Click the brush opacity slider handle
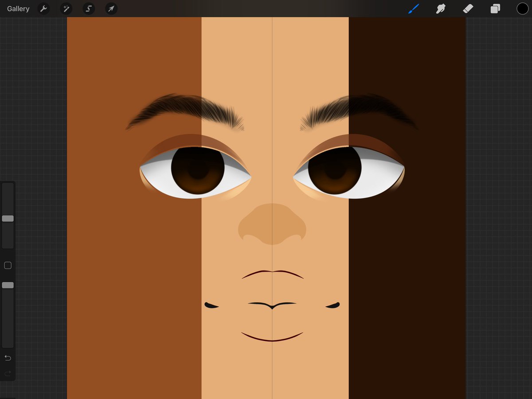The width and height of the screenshot is (532, 399). click(x=8, y=285)
